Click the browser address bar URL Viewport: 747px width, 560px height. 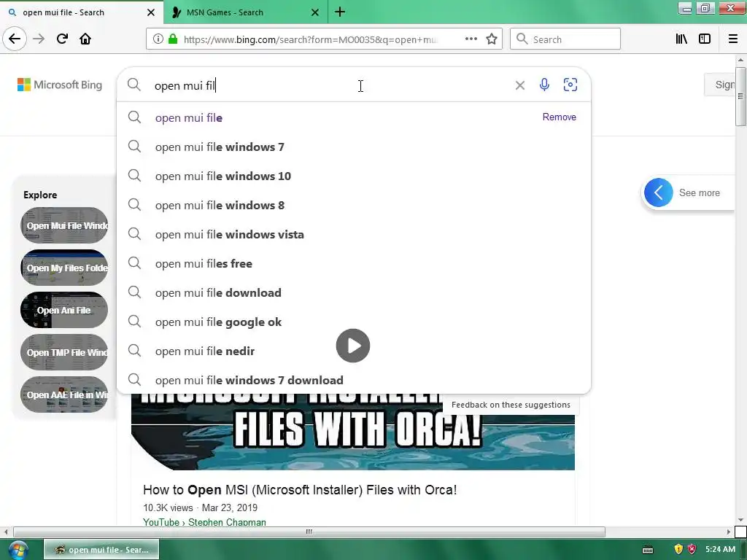coord(309,39)
